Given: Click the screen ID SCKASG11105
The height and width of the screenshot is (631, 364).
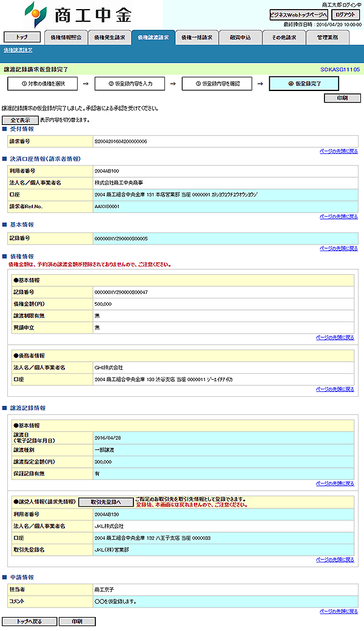Looking at the screenshot, I should [340, 70].
